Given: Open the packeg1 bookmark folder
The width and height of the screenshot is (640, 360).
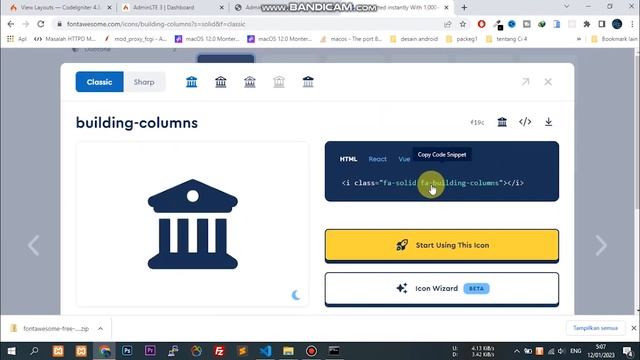Looking at the screenshot, I should [462, 39].
